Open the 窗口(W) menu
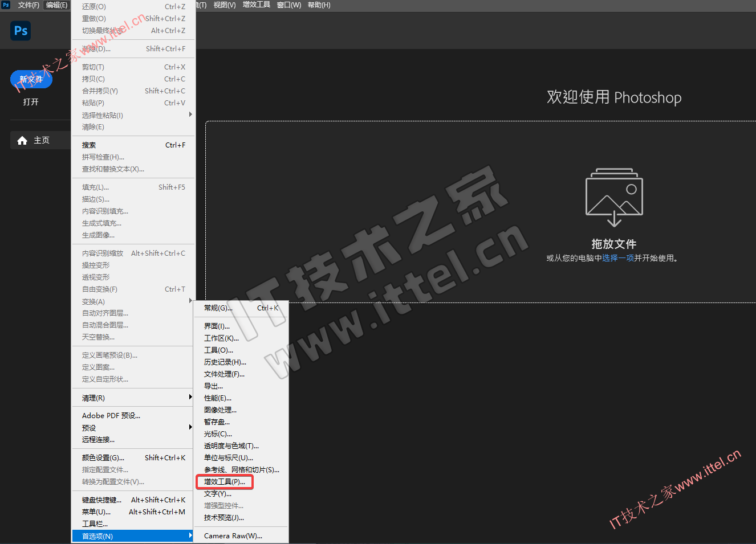The height and width of the screenshot is (544, 756). (289, 5)
